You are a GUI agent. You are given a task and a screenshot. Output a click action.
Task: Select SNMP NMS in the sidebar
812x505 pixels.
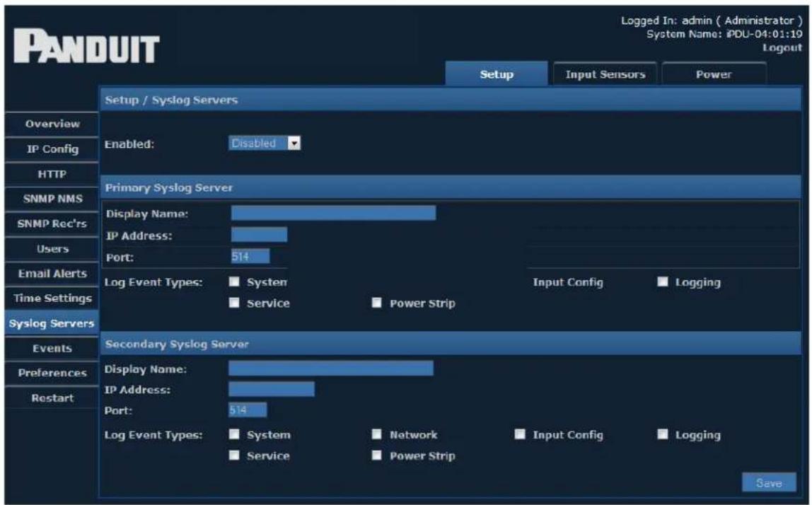[x=52, y=199]
